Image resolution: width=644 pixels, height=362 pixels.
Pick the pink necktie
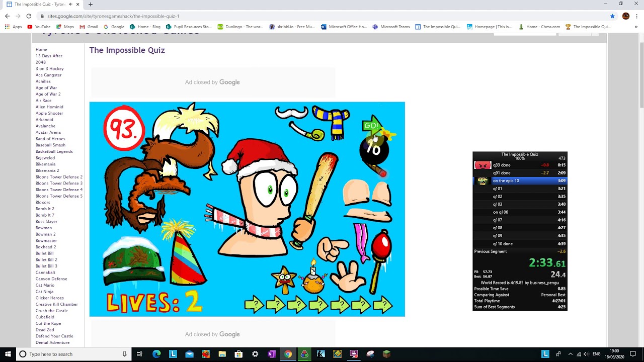pyautogui.click(x=361, y=242)
